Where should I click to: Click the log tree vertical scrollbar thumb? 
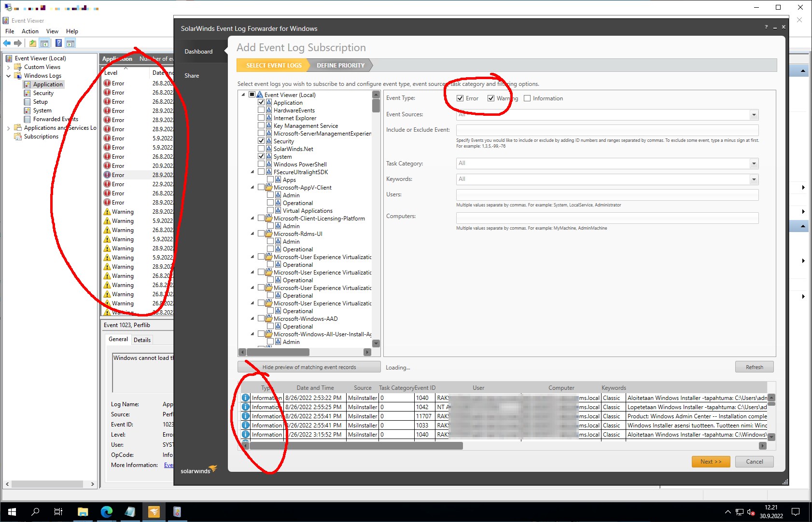coord(376,106)
